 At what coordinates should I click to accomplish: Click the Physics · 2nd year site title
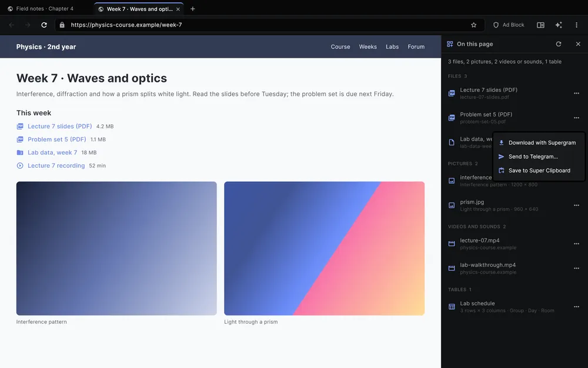click(x=46, y=47)
